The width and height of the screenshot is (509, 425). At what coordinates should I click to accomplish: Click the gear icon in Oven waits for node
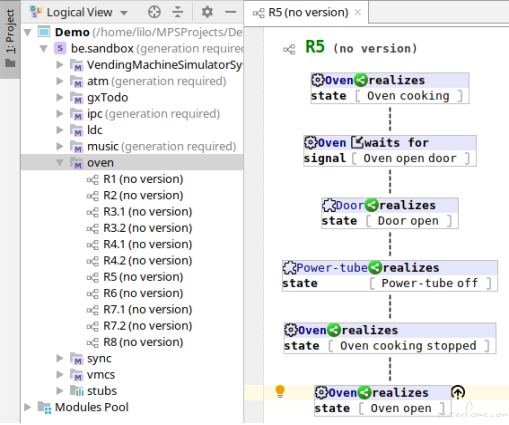(310, 143)
